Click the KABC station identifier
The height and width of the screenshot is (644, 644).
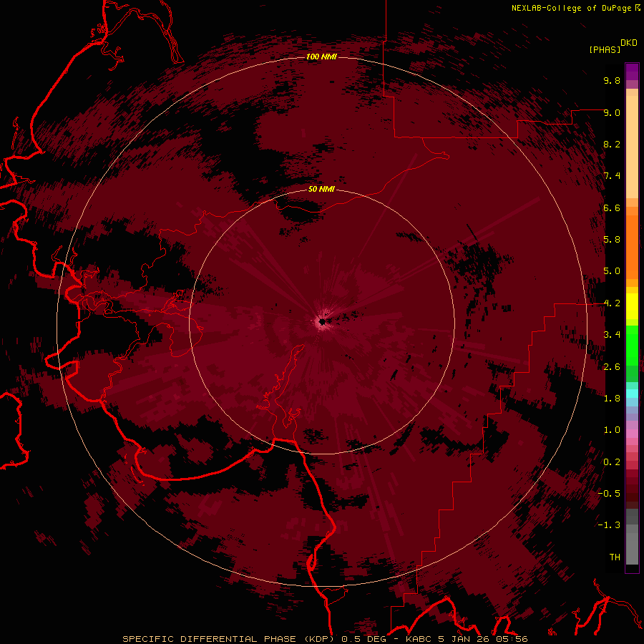(419, 639)
